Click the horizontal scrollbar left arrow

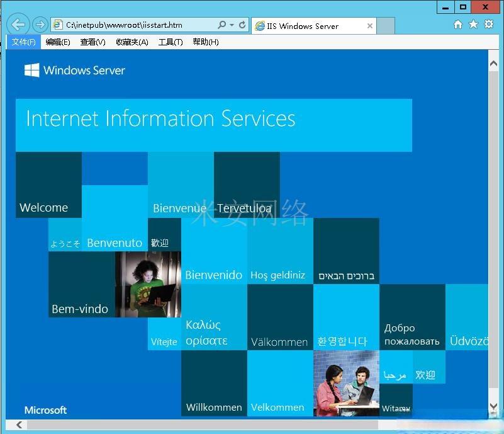coord(20,425)
